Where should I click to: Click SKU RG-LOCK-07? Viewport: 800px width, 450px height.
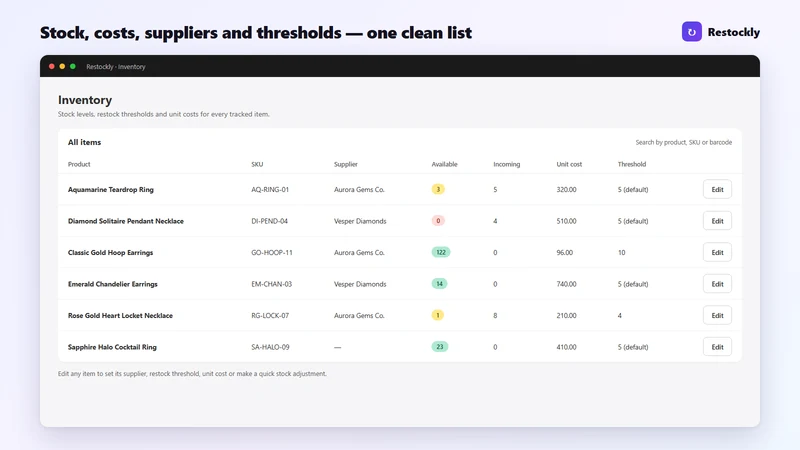click(x=270, y=315)
